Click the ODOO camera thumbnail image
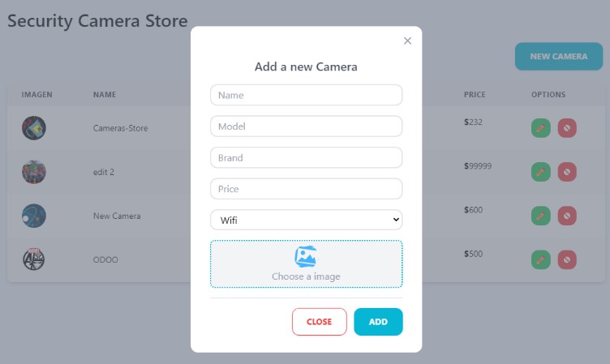 (34, 259)
